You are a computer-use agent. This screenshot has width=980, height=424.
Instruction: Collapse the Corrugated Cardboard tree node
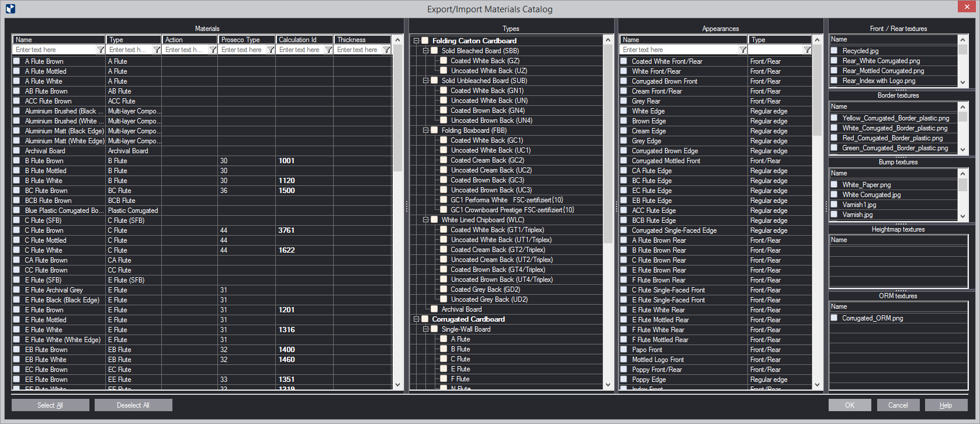point(417,319)
